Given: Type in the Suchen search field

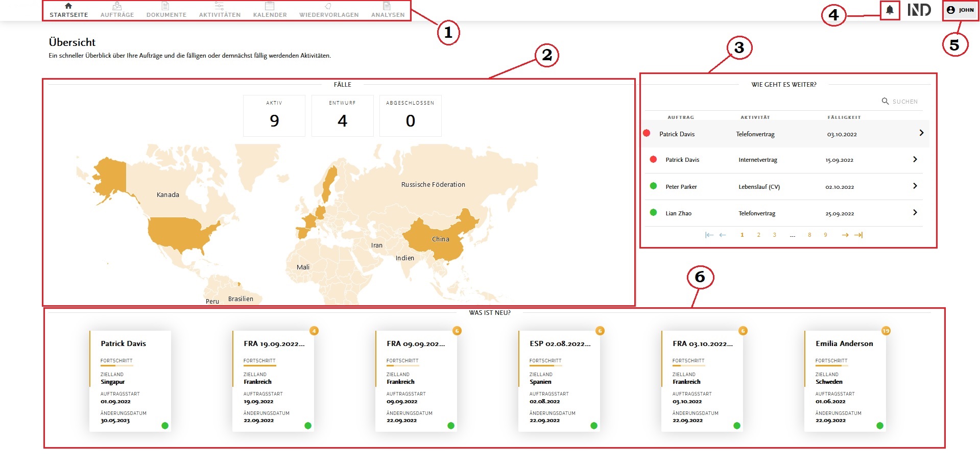Looking at the screenshot, I should 905,102.
